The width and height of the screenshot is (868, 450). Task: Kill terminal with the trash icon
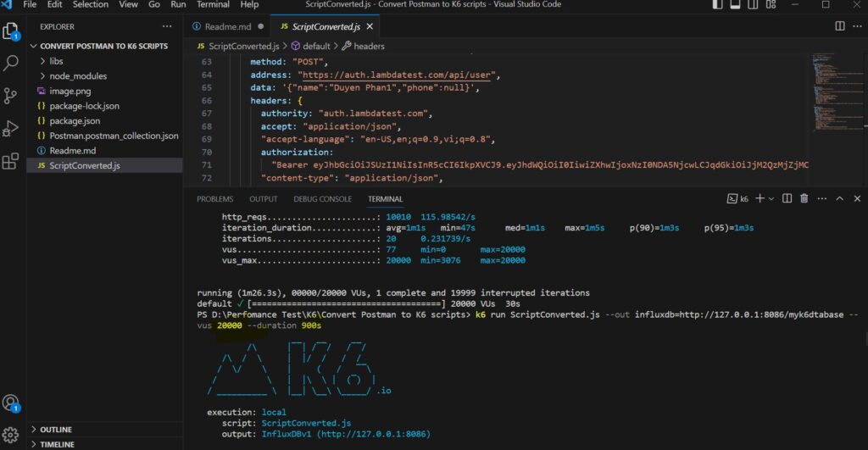point(804,198)
